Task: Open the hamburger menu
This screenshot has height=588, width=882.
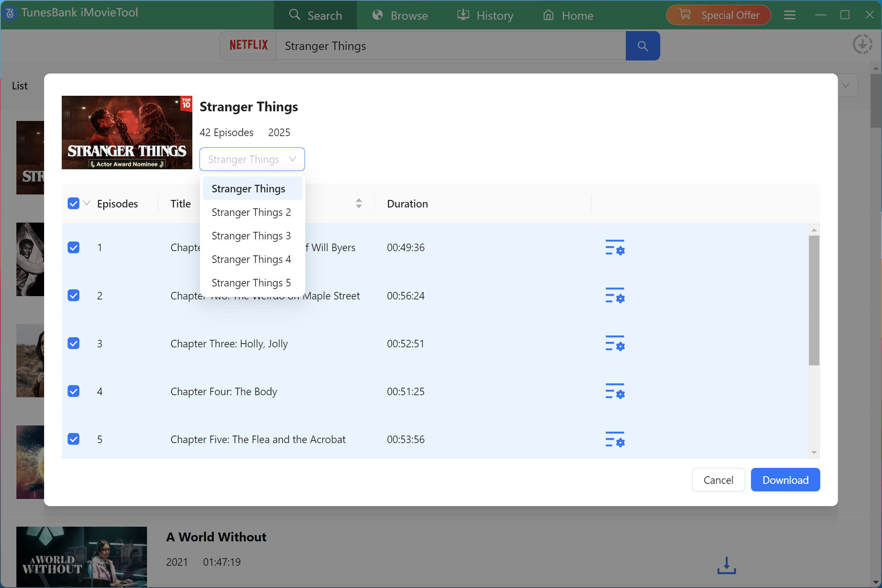Action: (790, 15)
